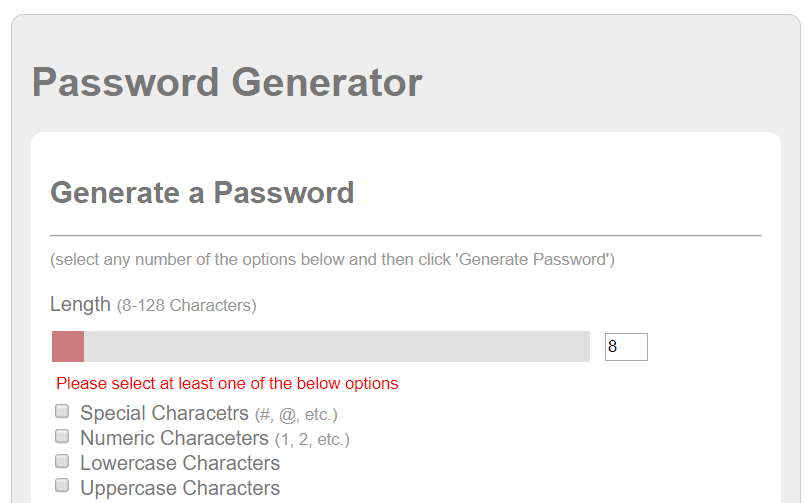Click the '(1, 2, etc.)' hint text

tap(312, 439)
